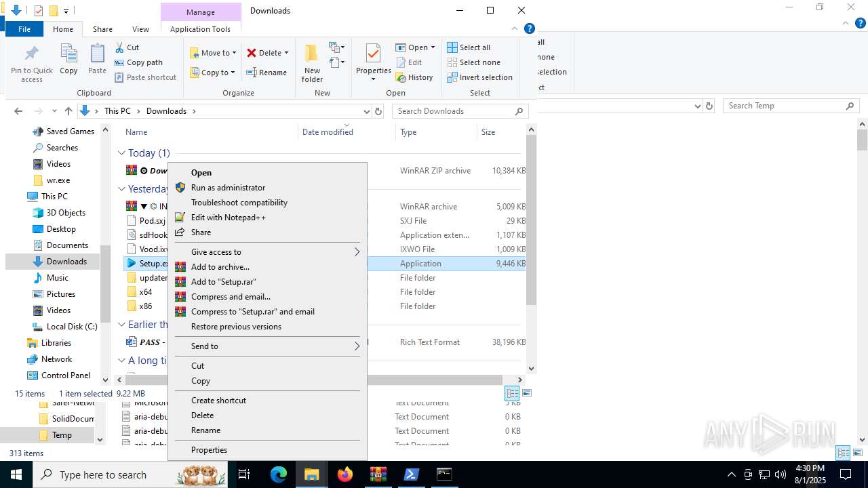
Task: Open Documents in navigation pane
Action: click(67, 245)
